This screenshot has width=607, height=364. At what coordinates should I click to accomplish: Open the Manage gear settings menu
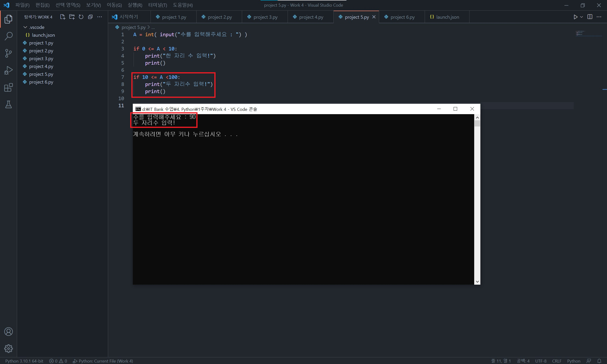point(8,348)
